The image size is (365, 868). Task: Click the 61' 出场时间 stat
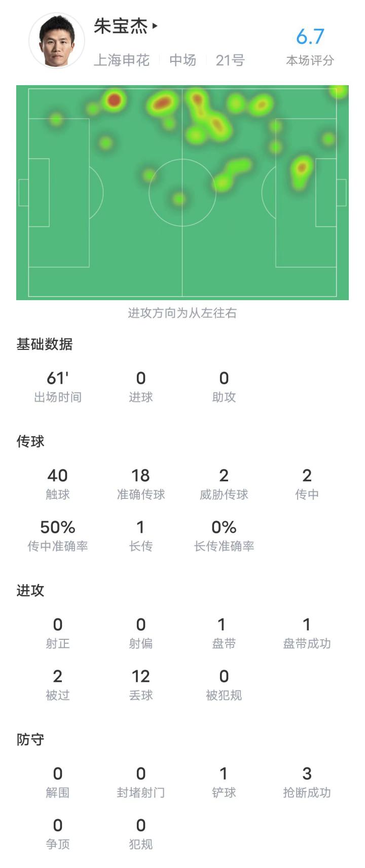58,386
